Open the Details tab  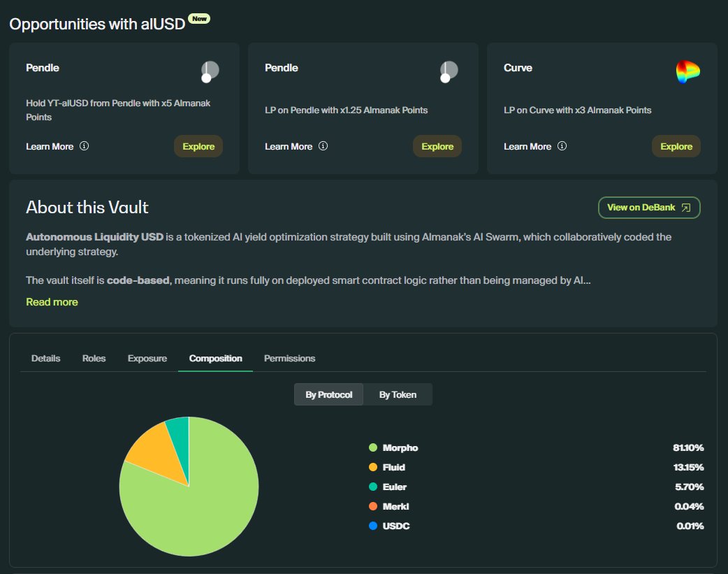click(45, 359)
